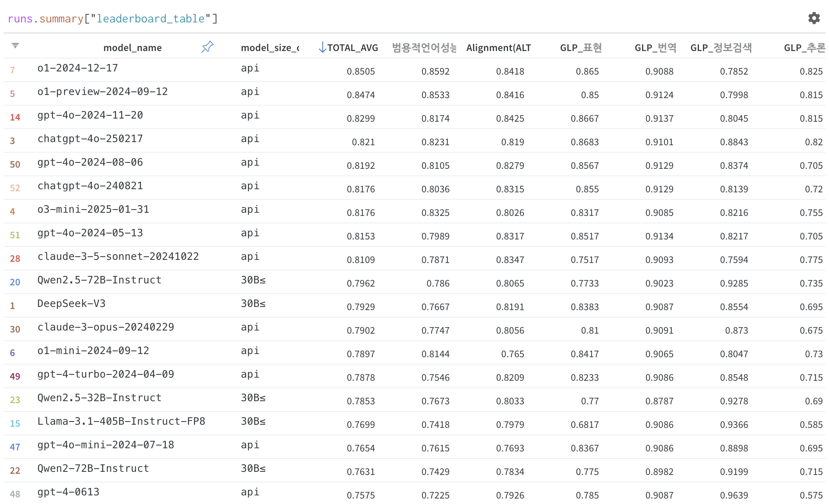Select claude-3-5-sonnet-20241022 row name
Image resolution: width=829 pixels, height=504 pixels.
(x=118, y=256)
